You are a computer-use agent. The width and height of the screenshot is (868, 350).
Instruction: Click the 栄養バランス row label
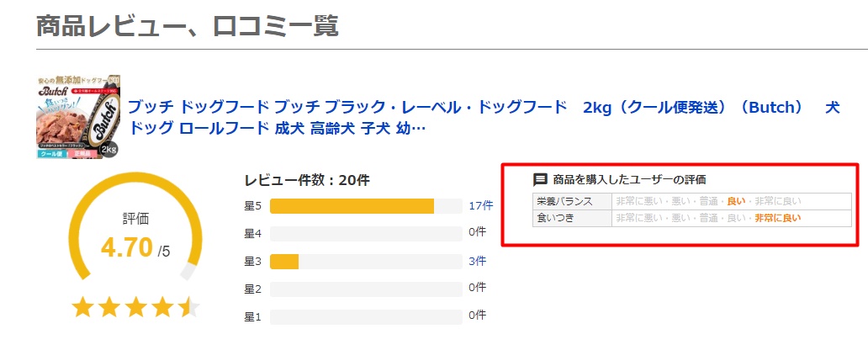(565, 201)
